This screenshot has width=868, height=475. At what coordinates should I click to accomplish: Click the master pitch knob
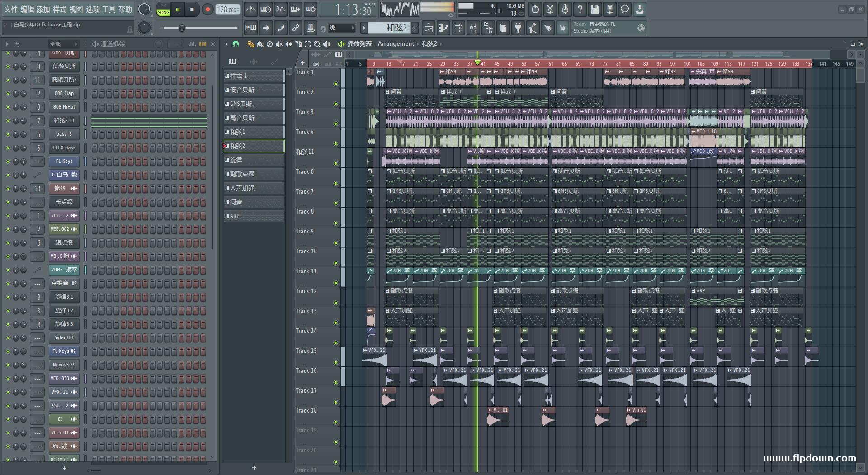(144, 28)
